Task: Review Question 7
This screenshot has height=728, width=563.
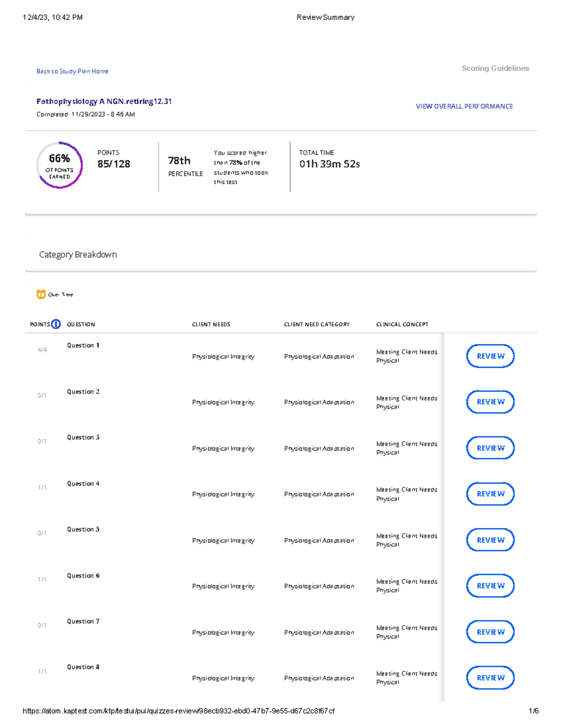Action: click(490, 632)
